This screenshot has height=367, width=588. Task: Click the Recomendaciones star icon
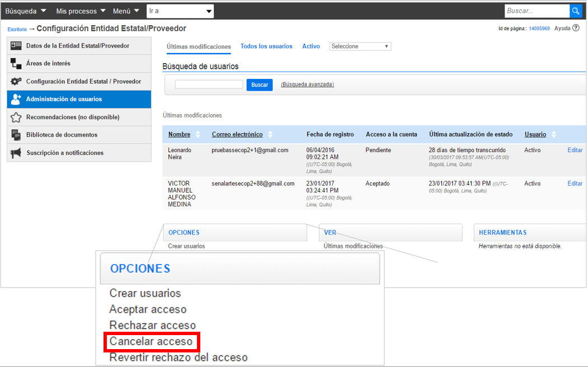point(16,117)
